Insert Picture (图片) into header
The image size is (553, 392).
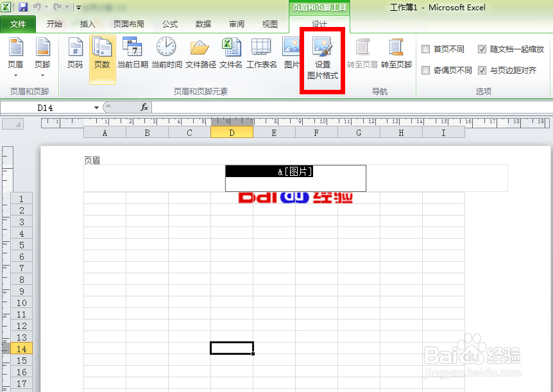pos(290,53)
